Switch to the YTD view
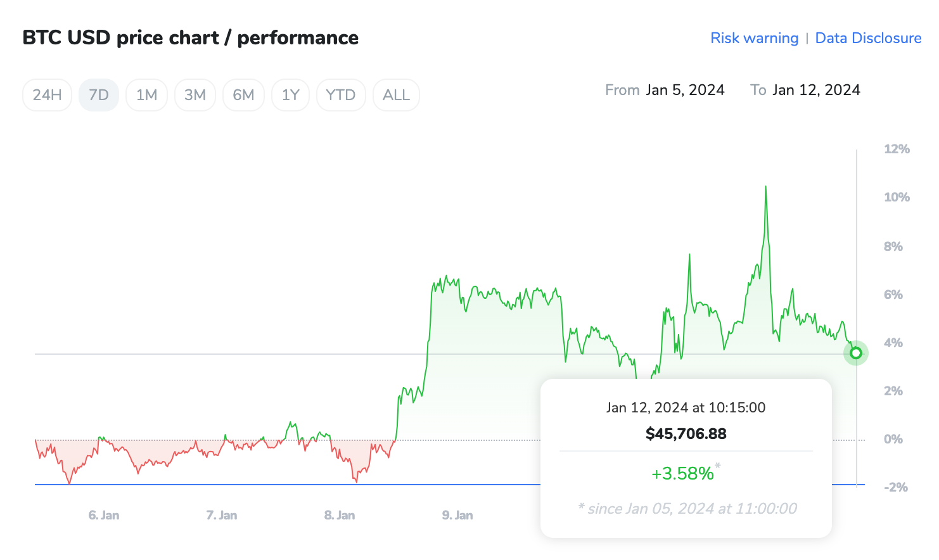 [x=341, y=94]
